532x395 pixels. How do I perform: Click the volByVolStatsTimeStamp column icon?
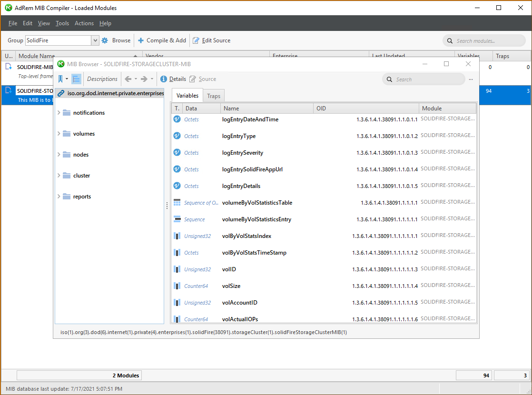[177, 253]
